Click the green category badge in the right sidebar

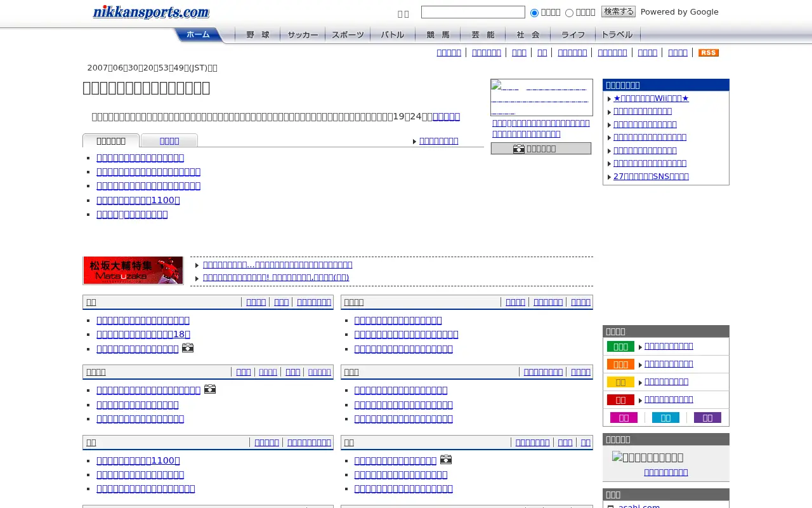tap(620, 347)
